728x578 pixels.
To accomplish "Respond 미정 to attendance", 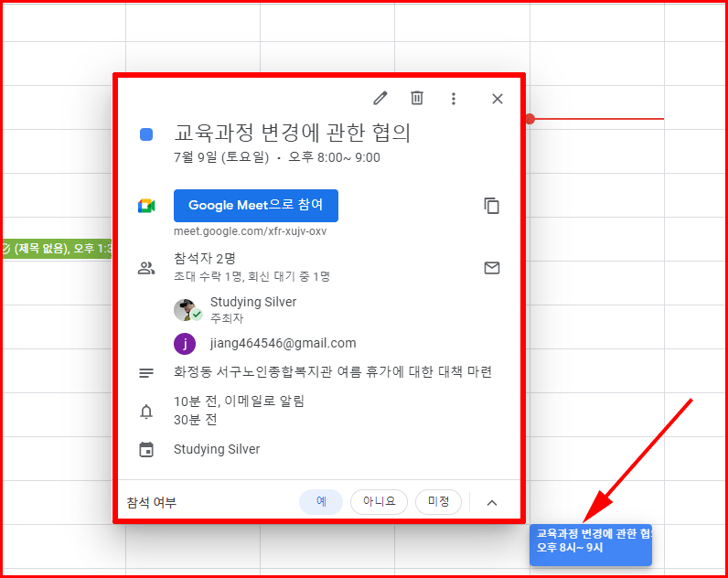I will (438, 502).
